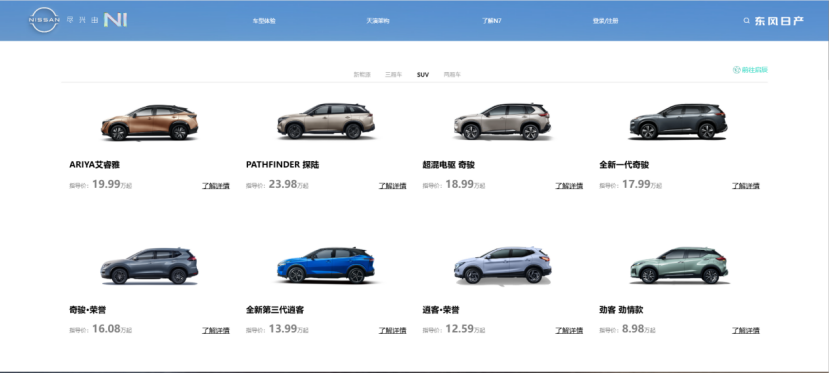Switch to the 三厢车 category tab
The image size is (829, 374).
(393, 75)
